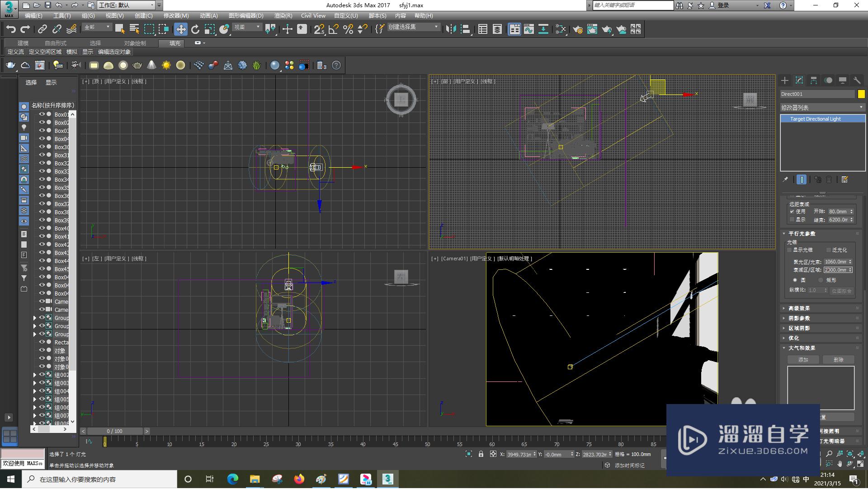Open the 渲染(R) menu

pos(283,16)
